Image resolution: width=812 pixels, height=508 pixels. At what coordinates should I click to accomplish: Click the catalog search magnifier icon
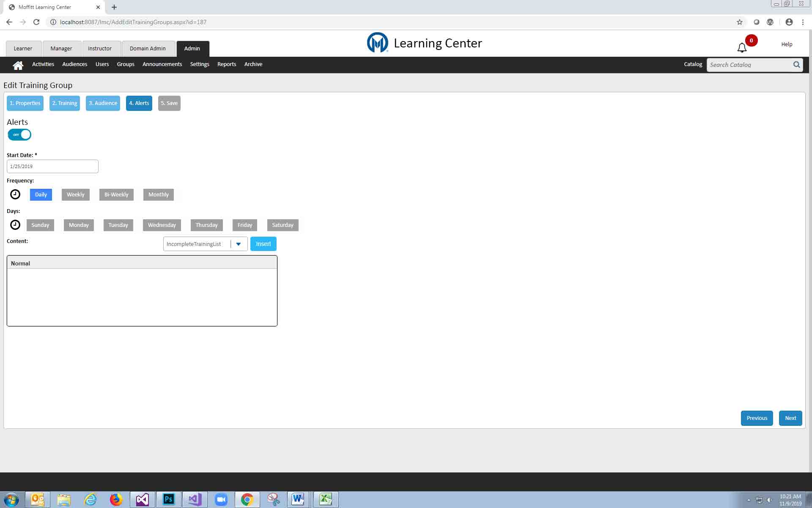(796, 65)
